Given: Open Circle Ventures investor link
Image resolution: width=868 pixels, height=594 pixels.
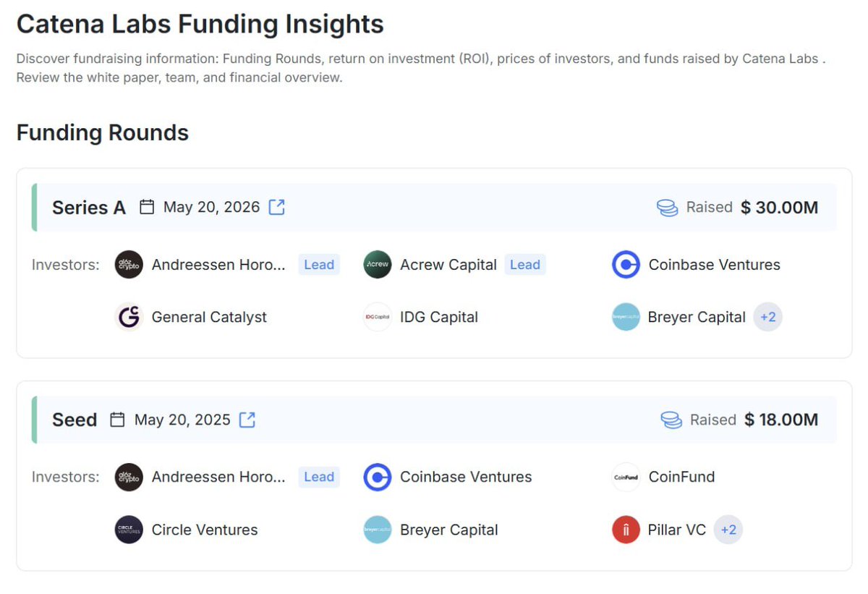Looking at the screenshot, I should [x=205, y=530].
